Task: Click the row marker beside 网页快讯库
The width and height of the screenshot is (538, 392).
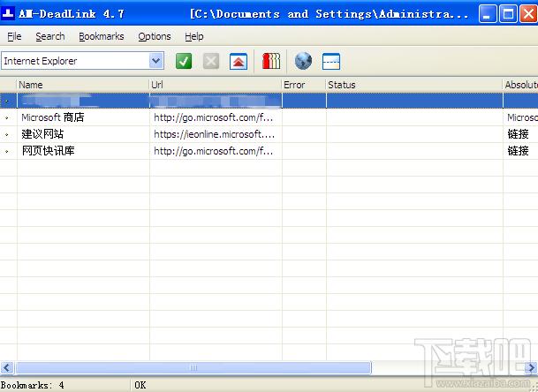Action: [8, 151]
